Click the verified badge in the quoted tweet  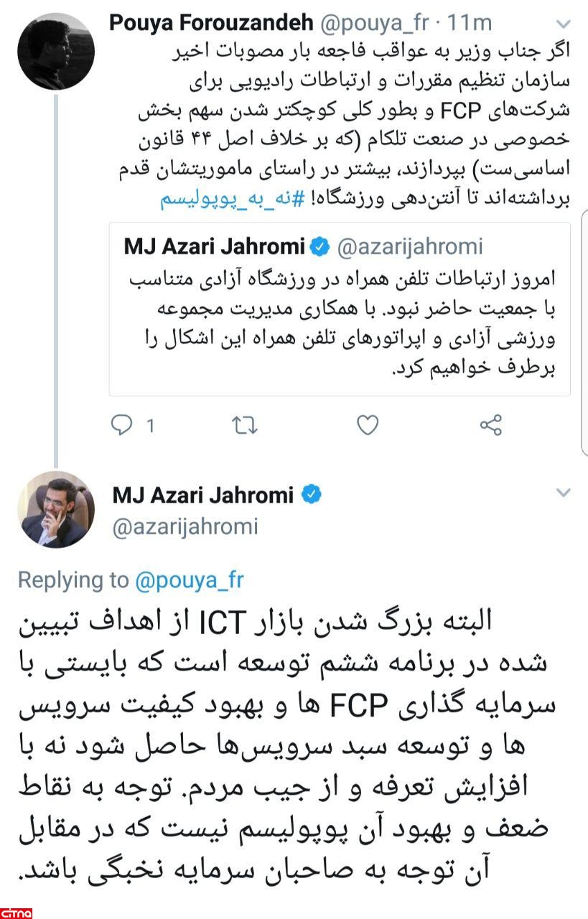tap(319, 247)
